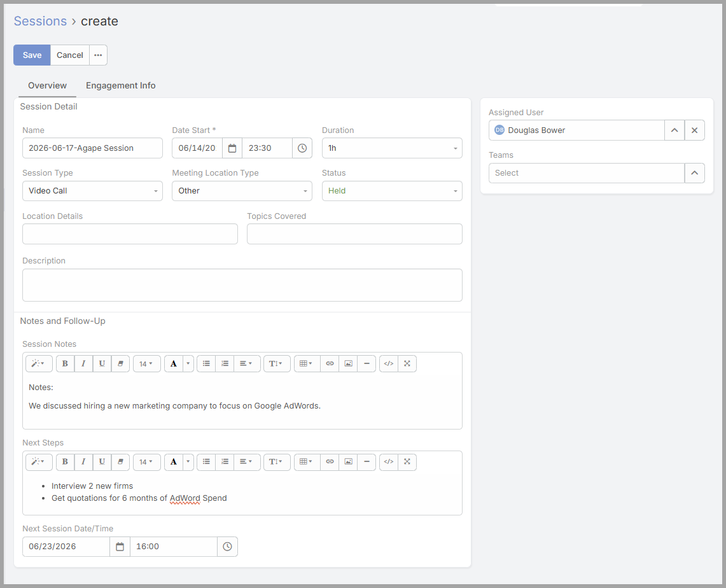The width and height of the screenshot is (726, 588).
Task: Insert ordered list in Session Notes
Action: click(x=225, y=363)
